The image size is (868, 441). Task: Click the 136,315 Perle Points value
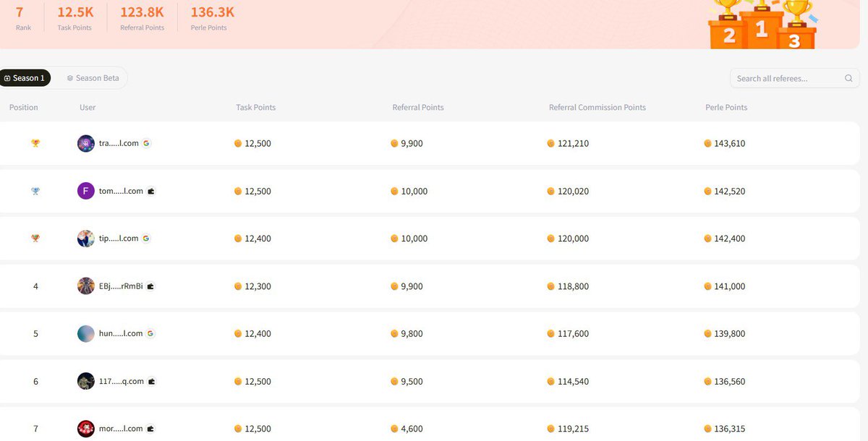tap(729, 429)
